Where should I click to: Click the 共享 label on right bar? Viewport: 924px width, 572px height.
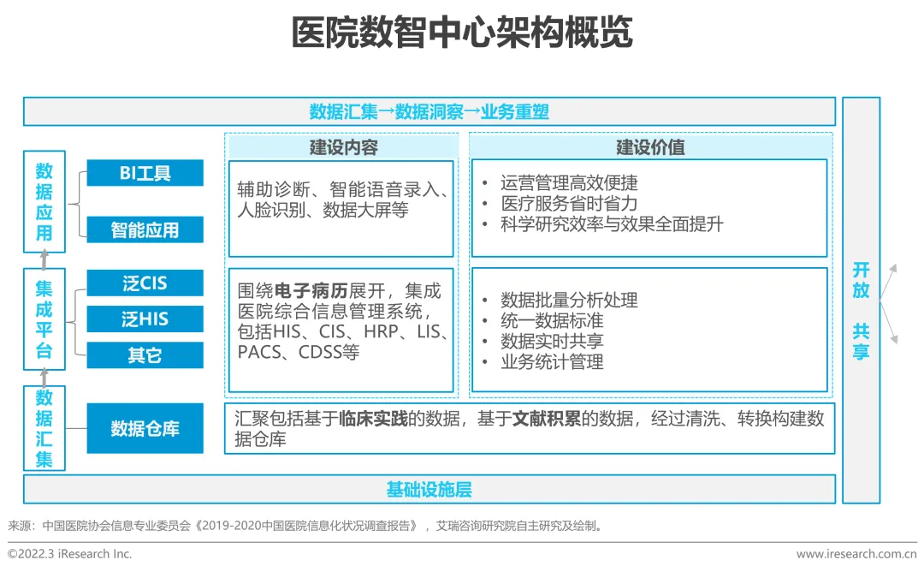pyautogui.click(x=861, y=342)
